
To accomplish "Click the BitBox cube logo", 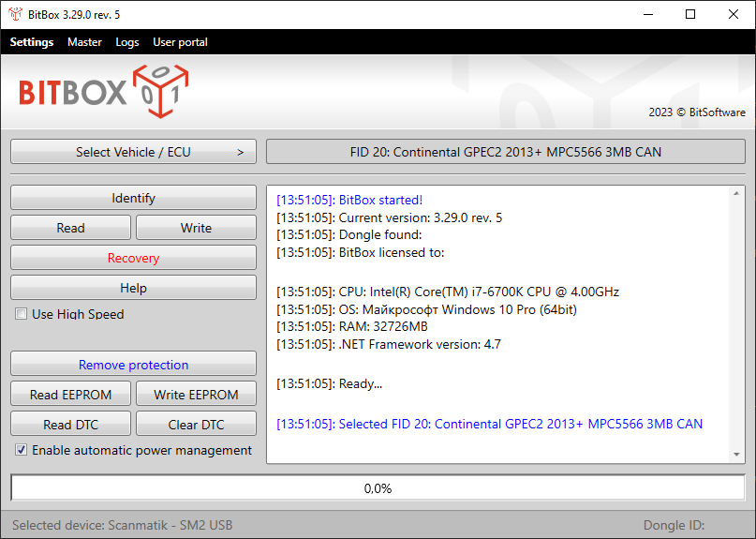I will 160,91.
